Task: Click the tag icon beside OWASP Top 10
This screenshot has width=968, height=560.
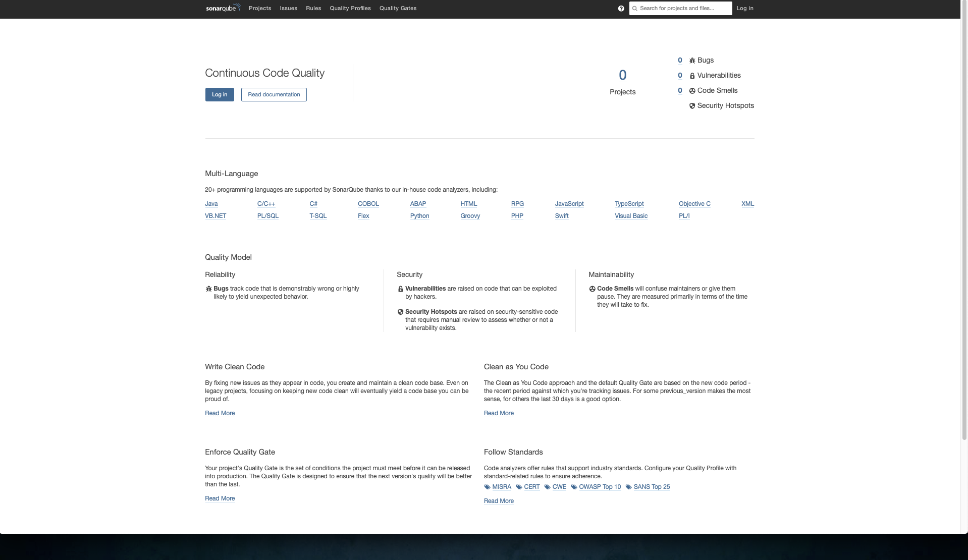Action: 574,487
